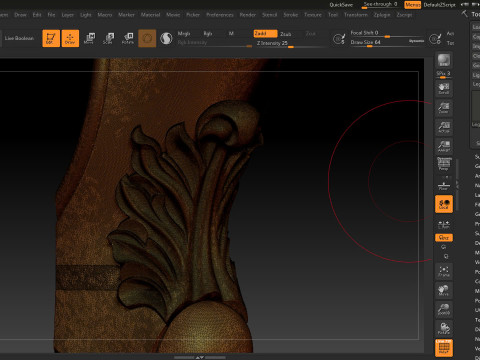Open the Preferences menu

(x=220, y=15)
